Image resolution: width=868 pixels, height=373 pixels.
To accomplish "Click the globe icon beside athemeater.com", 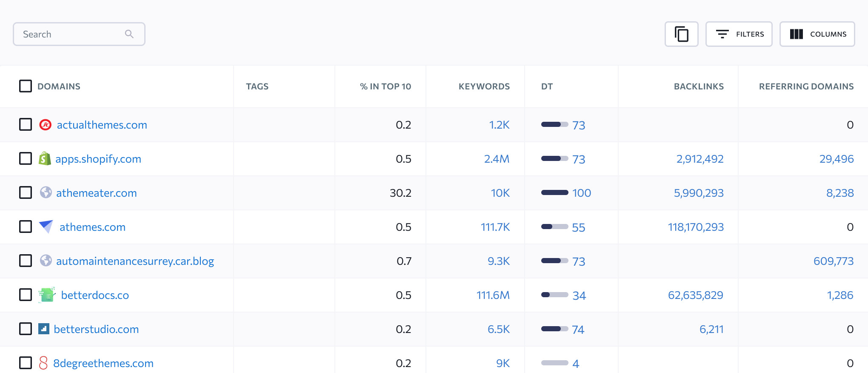I will (46, 192).
